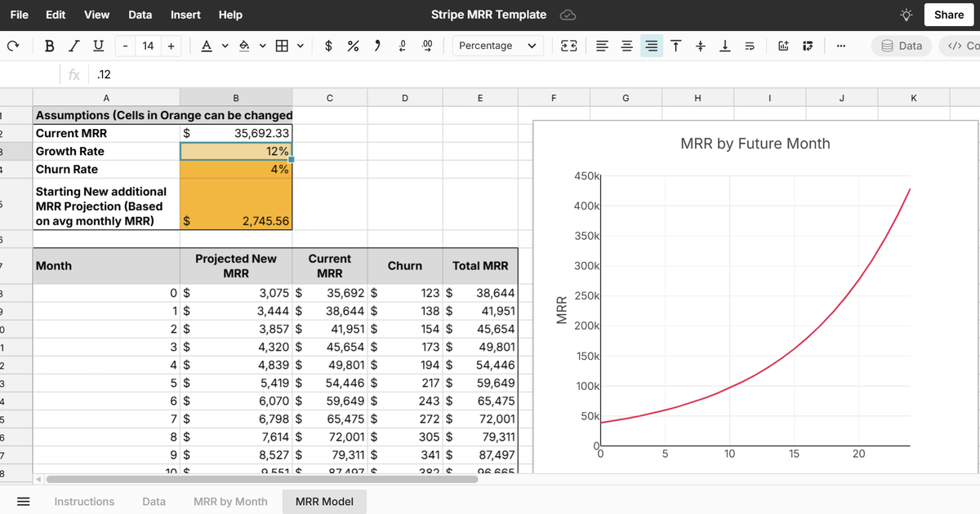
Task: Open the more options ellipsis
Action: pyautogui.click(x=840, y=46)
